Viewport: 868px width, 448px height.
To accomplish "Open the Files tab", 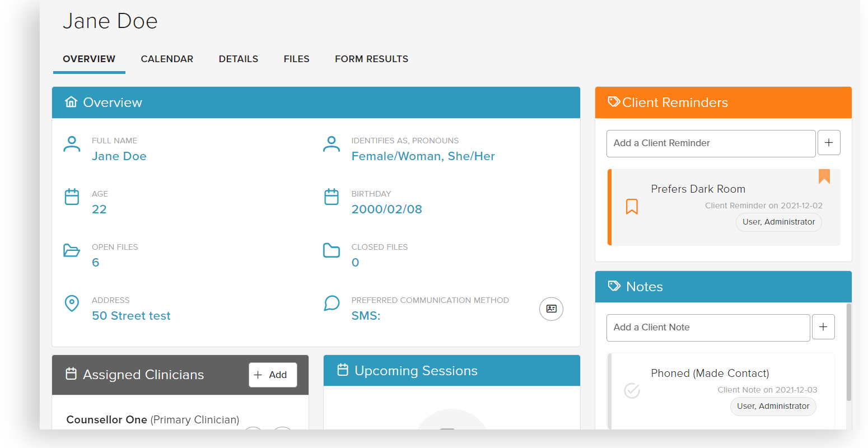I will click(x=296, y=59).
